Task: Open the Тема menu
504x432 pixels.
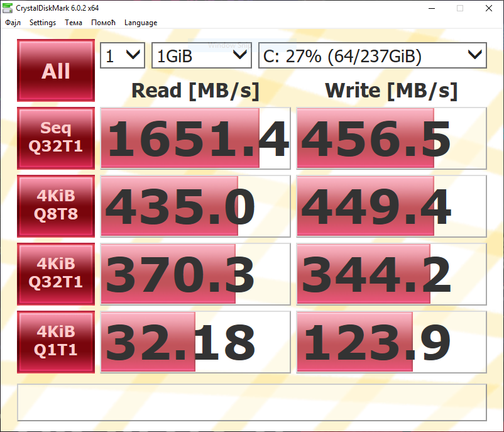Action: click(x=74, y=23)
